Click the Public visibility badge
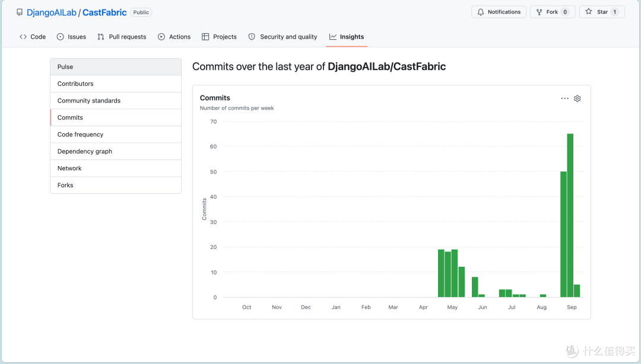Screen dimensions: 641x364 coord(141,12)
